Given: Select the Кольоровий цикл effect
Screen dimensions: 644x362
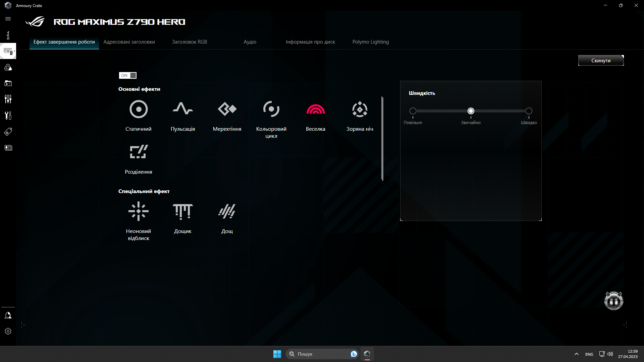Looking at the screenshot, I should pos(271,109).
